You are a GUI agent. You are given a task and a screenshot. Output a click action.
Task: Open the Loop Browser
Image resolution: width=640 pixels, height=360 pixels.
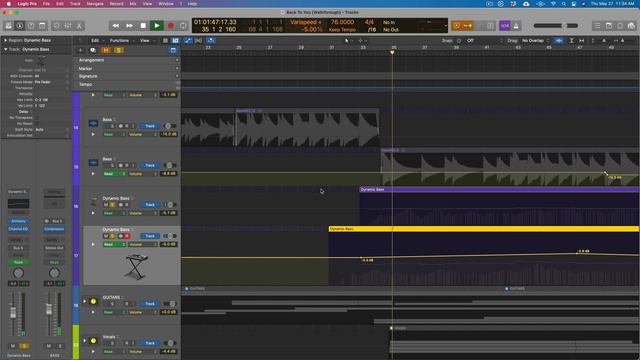620,26
